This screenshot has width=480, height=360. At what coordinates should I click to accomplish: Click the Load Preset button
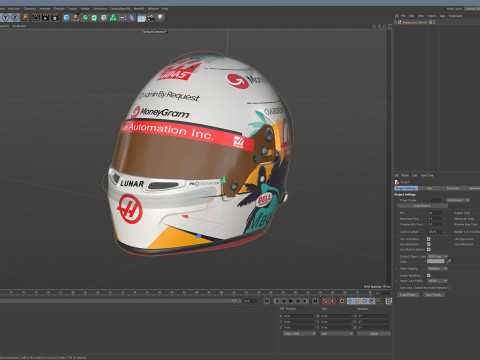408,295
